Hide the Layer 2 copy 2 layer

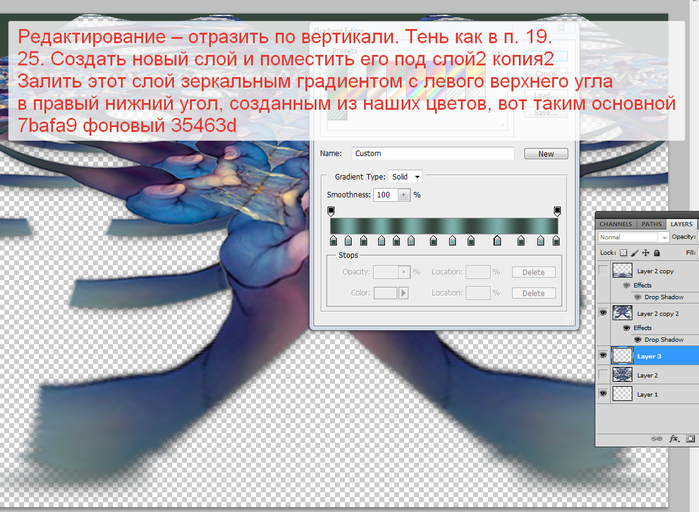pos(603,313)
